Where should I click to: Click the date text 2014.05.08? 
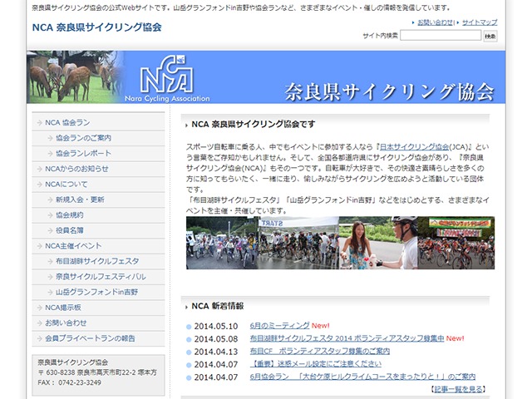216,339
